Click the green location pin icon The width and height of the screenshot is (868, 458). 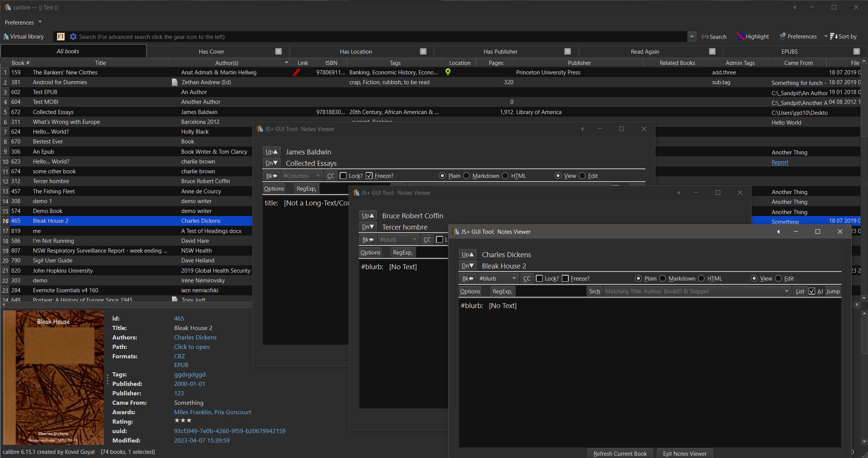448,72
